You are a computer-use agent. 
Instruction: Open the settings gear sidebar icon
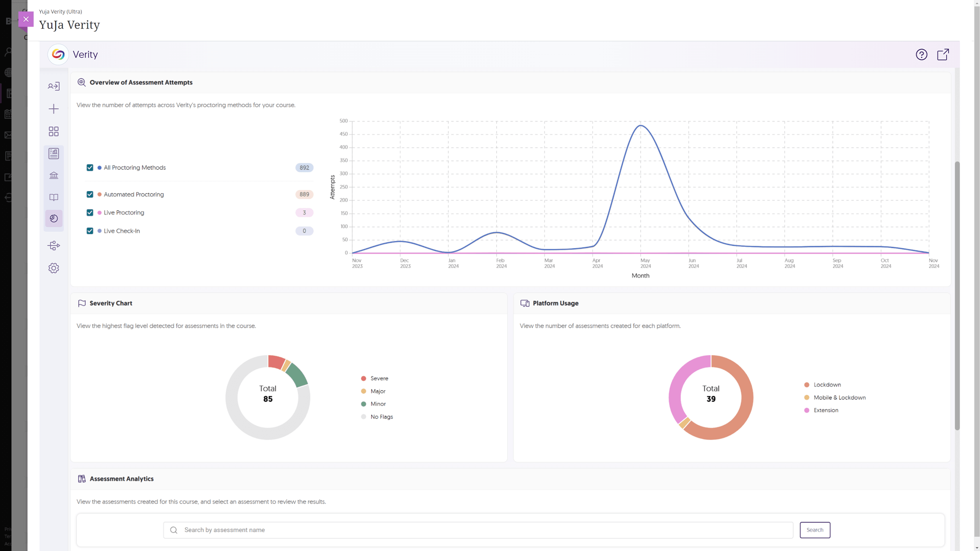[53, 268]
